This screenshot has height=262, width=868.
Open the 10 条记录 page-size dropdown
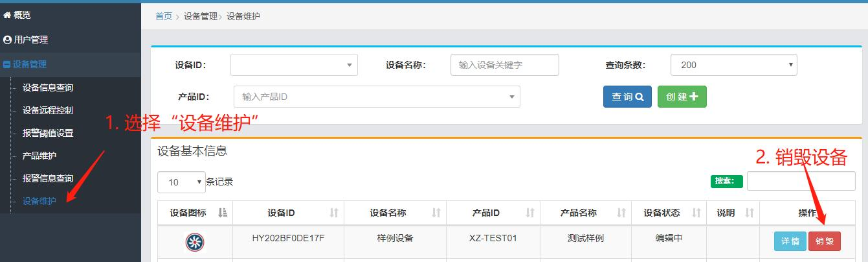pyautogui.click(x=181, y=182)
